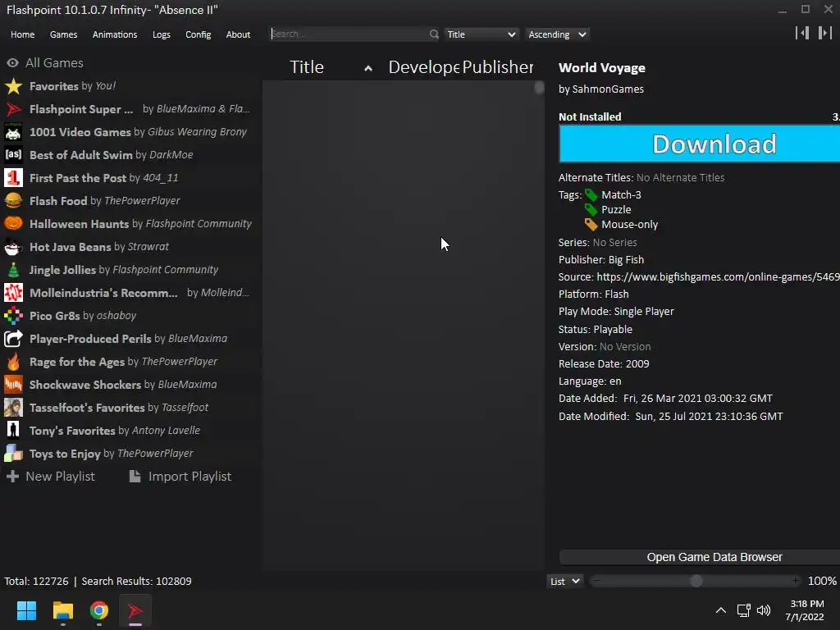Screen dimensions: 840x630
Task: Click the 1001 Video Games invader icon
Action: (13, 132)
